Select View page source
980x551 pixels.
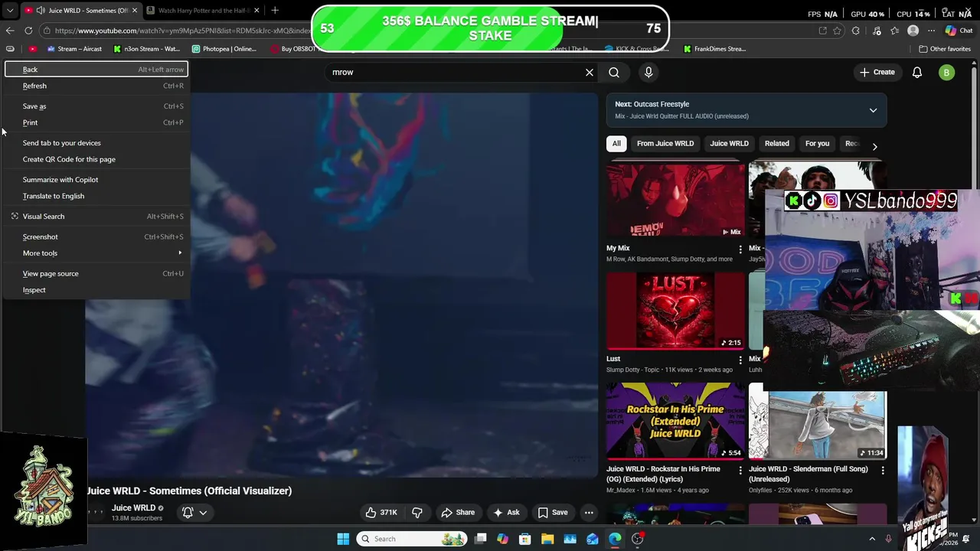pos(96,274)
